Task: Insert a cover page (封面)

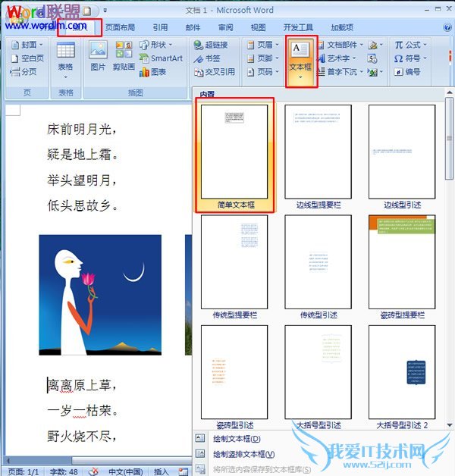Action: [x=27, y=45]
